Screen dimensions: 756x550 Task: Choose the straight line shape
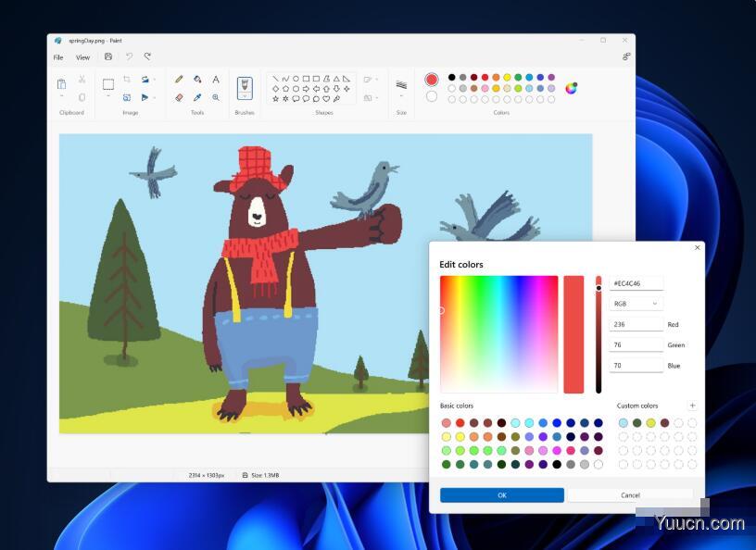(x=275, y=79)
